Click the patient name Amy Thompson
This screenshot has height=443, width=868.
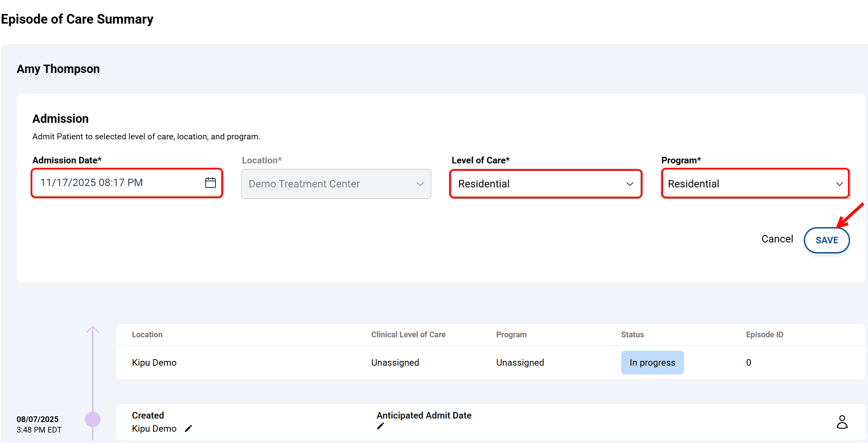(x=58, y=69)
